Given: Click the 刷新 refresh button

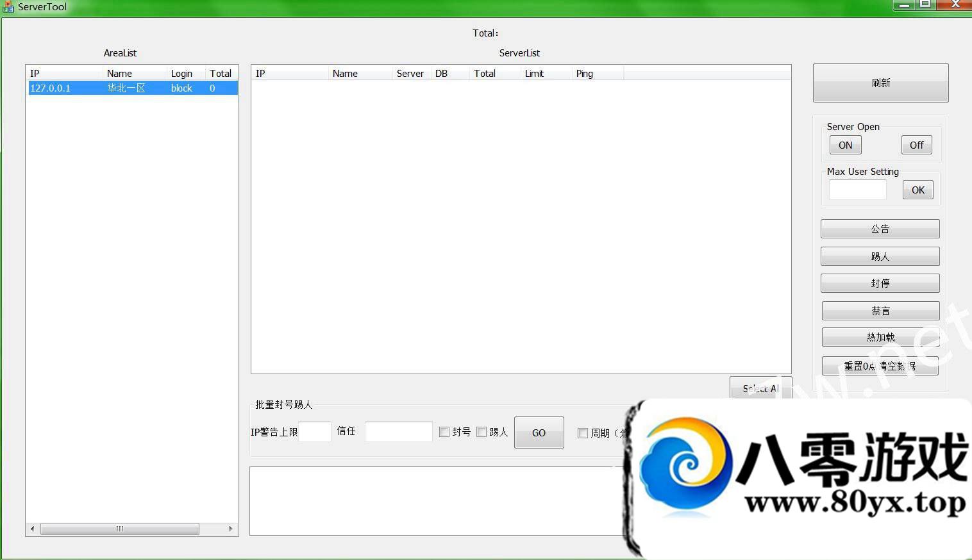Looking at the screenshot, I should [880, 83].
